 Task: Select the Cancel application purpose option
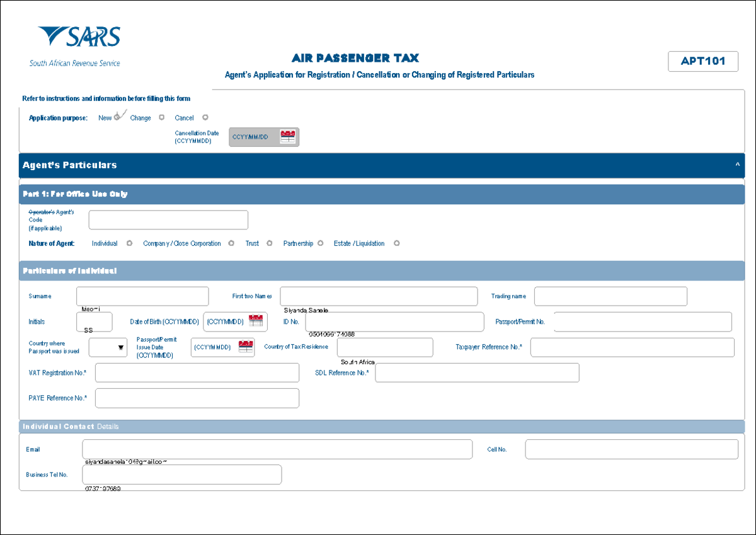pyautogui.click(x=205, y=117)
